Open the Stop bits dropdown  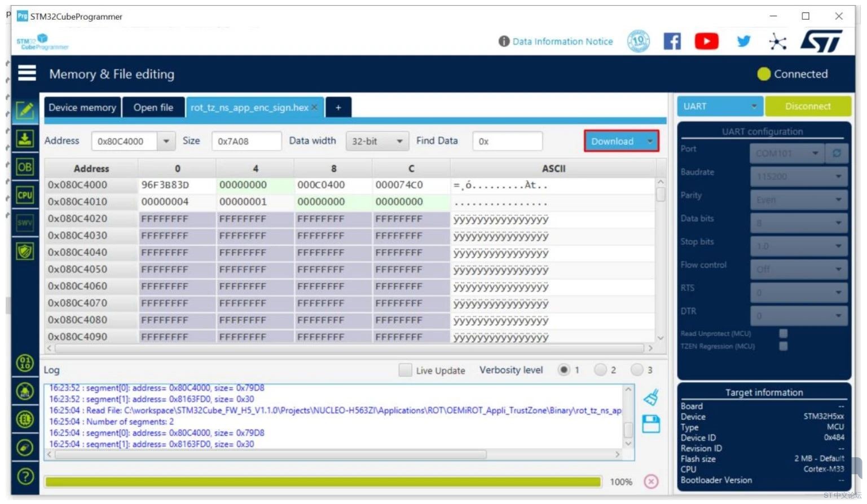799,246
